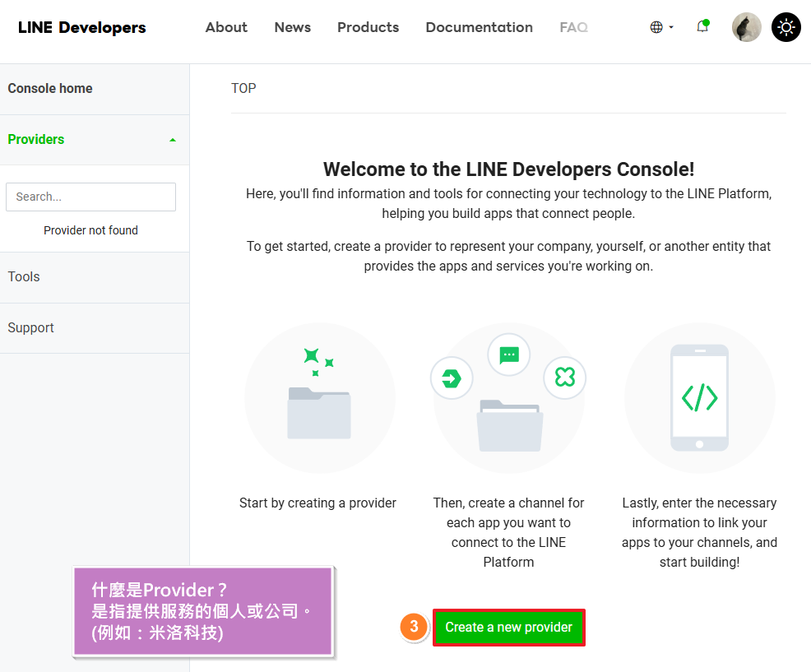Click the Create a new provider button
Screen dimensions: 811x672
coord(508,627)
